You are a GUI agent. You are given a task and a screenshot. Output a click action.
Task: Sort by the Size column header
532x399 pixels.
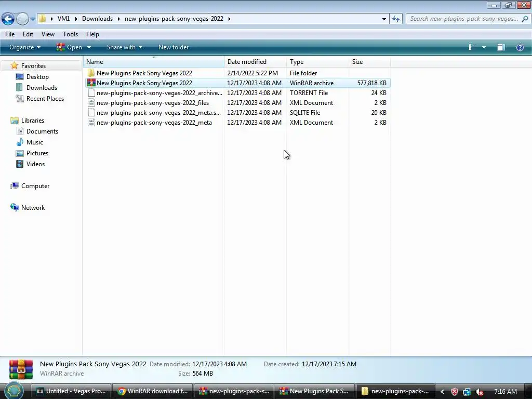click(369, 62)
